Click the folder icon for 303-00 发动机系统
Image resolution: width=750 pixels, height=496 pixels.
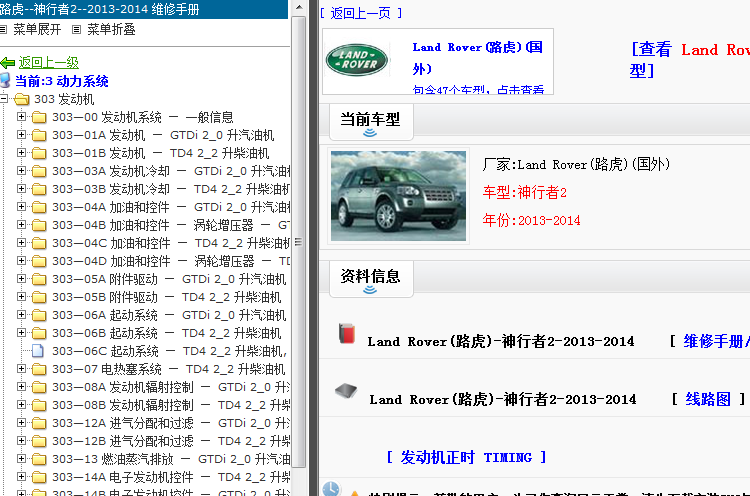[39, 117]
